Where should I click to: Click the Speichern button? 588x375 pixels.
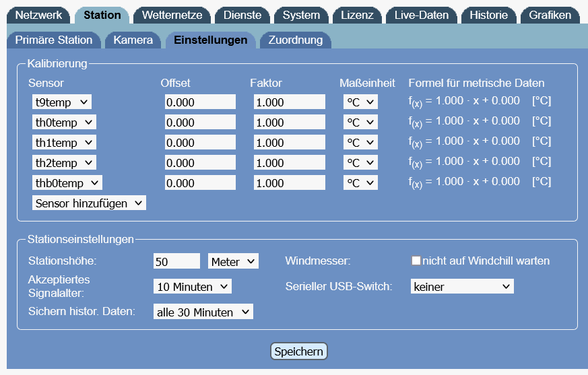(x=299, y=351)
